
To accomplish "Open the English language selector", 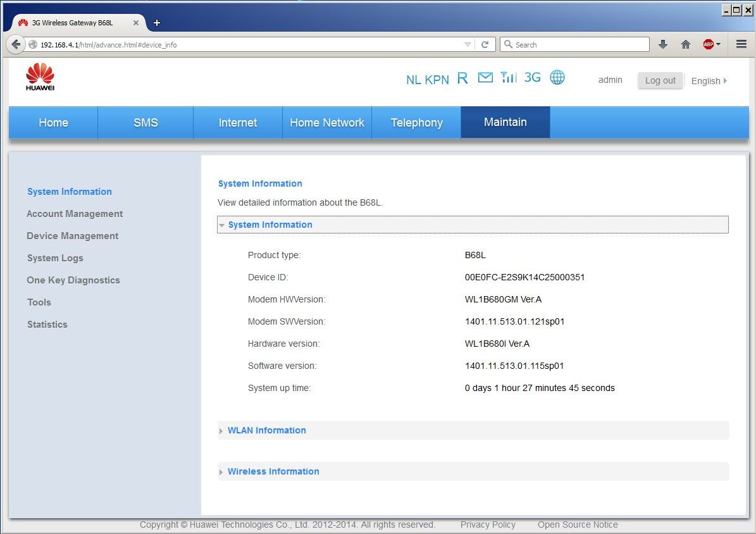I will point(709,80).
